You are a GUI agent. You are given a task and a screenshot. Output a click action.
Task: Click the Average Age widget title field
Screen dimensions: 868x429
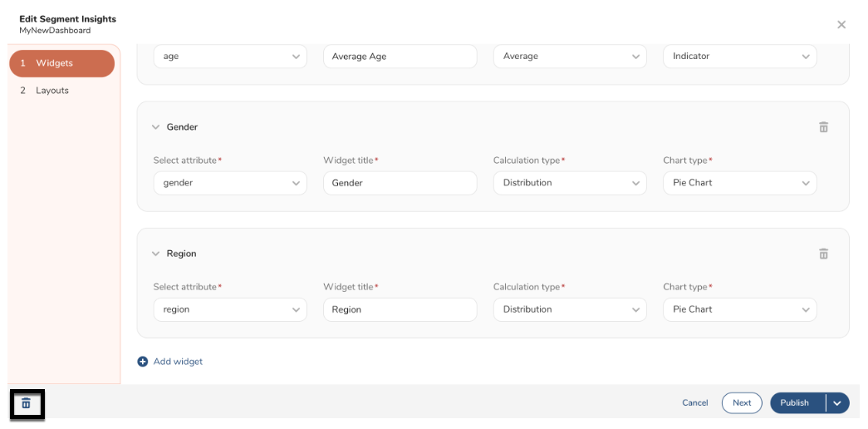coord(400,57)
